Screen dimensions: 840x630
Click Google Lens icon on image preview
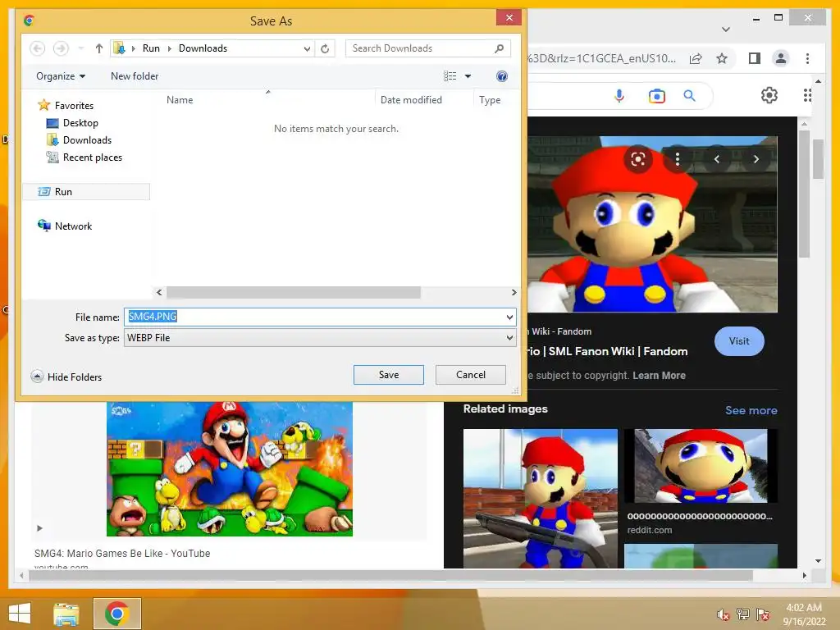pyautogui.click(x=638, y=159)
